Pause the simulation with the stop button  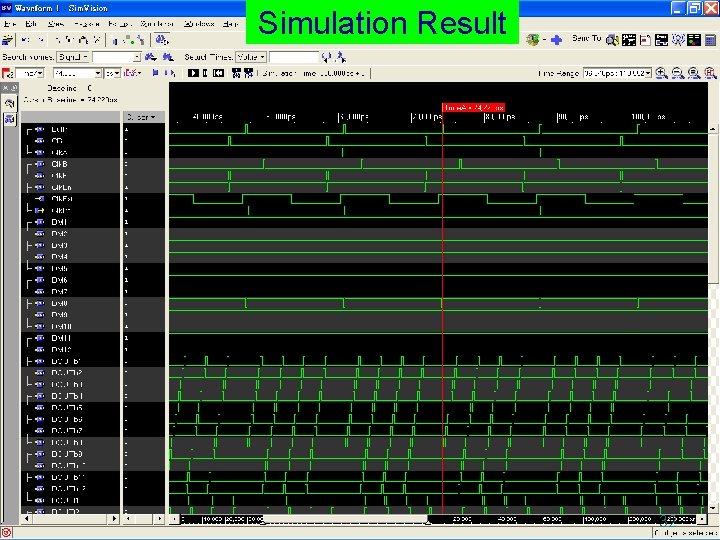point(205,73)
